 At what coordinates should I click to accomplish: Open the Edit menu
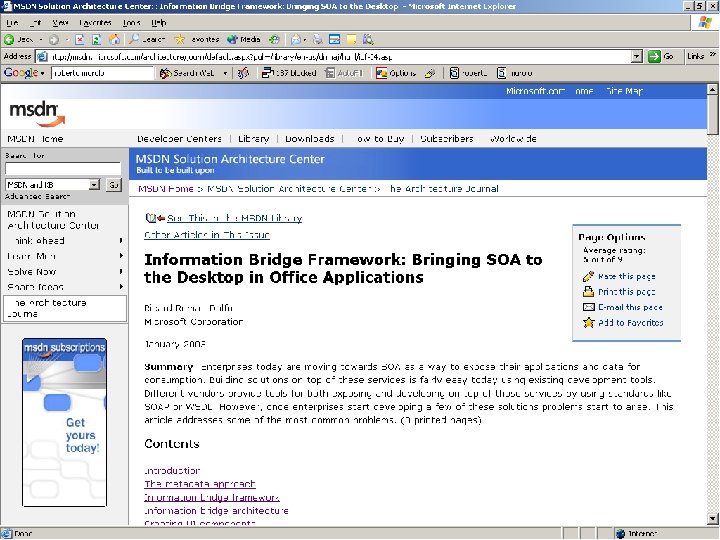[35, 22]
